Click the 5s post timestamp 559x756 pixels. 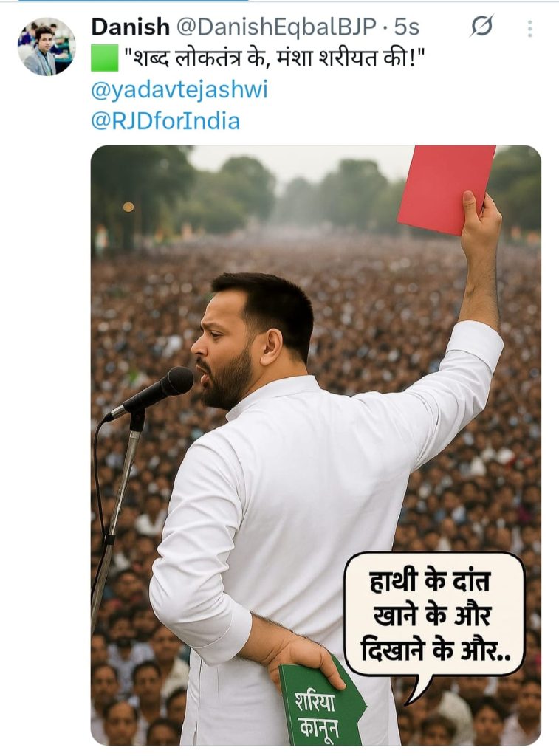click(x=407, y=27)
